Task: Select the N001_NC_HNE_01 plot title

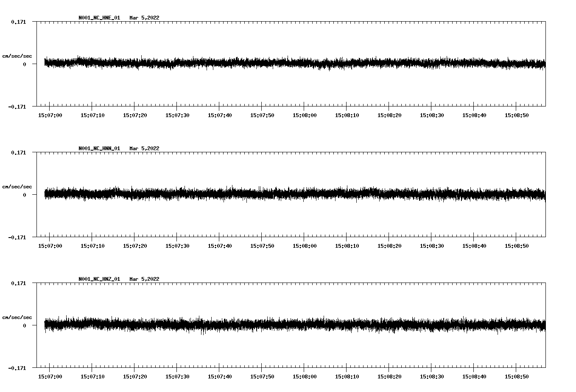Action: [99, 18]
